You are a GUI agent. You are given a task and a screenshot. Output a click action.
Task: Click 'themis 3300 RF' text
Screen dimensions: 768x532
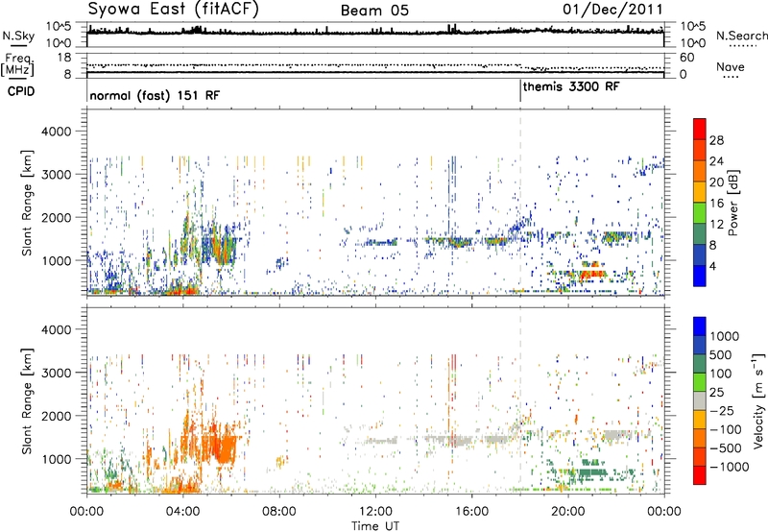[571, 86]
